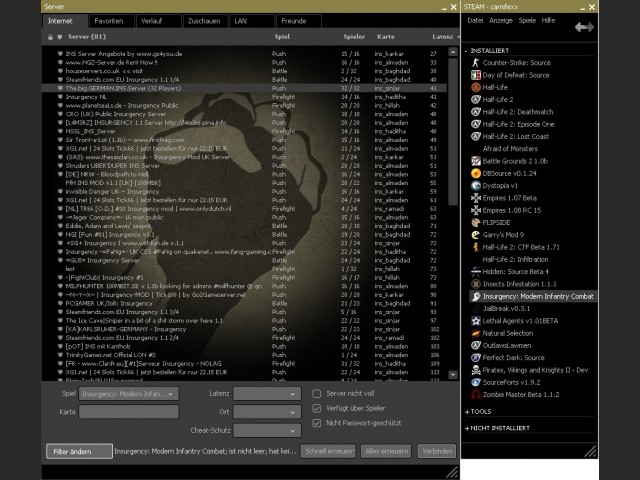Viewport: 640px width, 480px height.
Task: Click the OutlawsLawmen icon
Action: point(476,345)
